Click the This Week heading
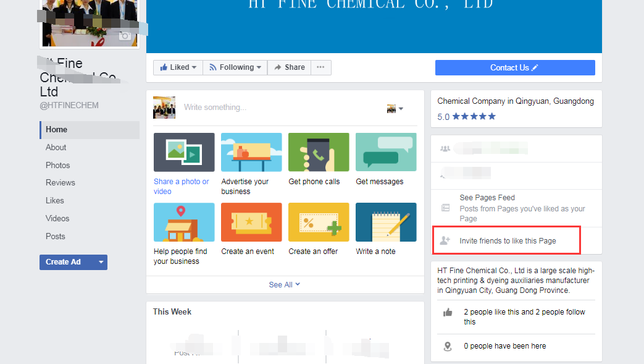The height and width of the screenshot is (364, 644). coord(172,311)
